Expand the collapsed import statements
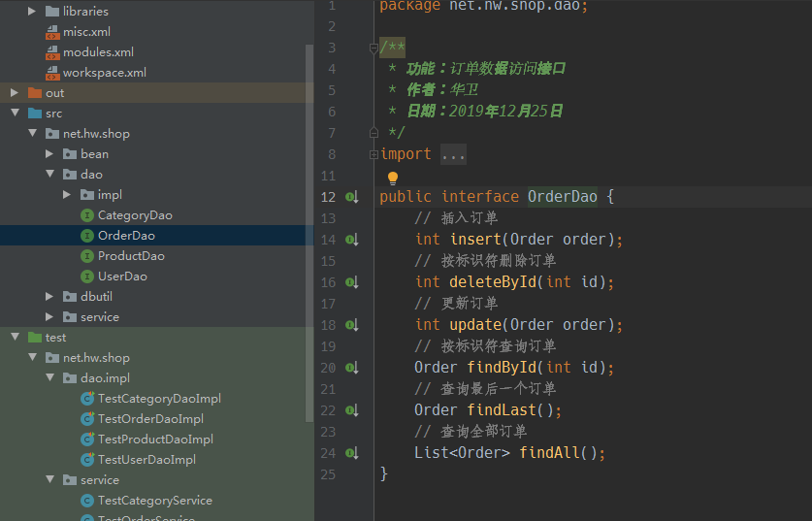This screenshot has height=521, width=812. (x=374, y=154)
